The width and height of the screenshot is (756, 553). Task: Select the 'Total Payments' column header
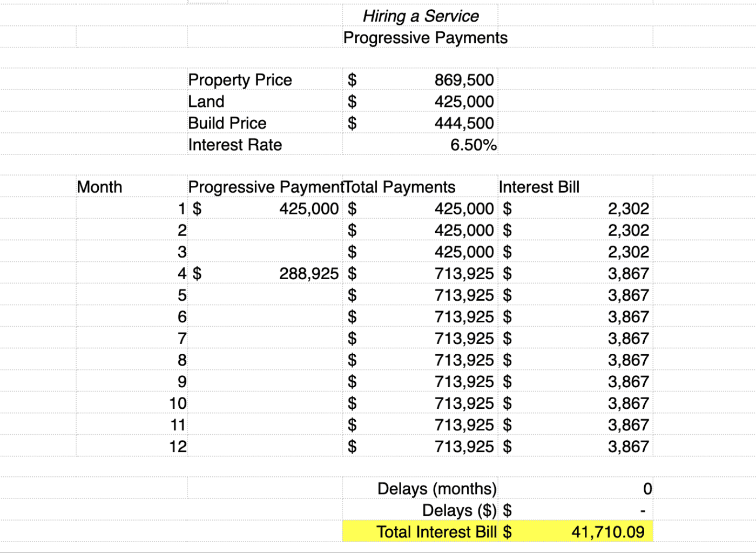[400, 187]
